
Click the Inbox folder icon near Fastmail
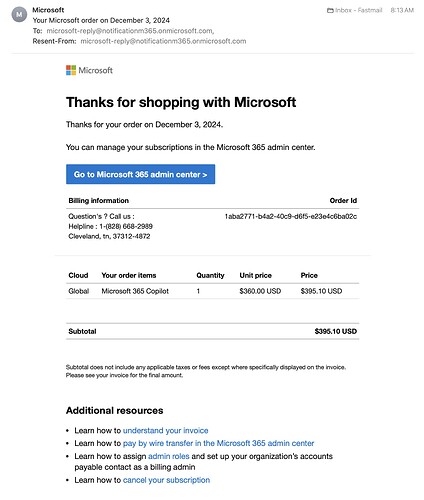330,11
